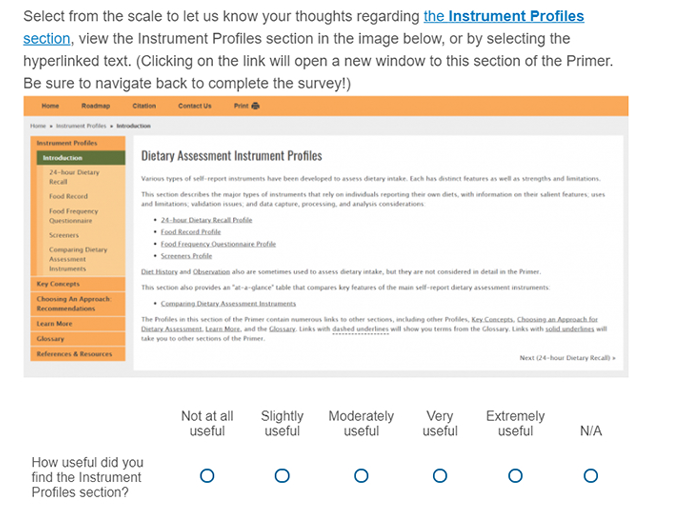This screenshot has height=517, width=686.
Task: Click the Contact Us menu item
Action: pyautogui.click(x=194, y=106)
